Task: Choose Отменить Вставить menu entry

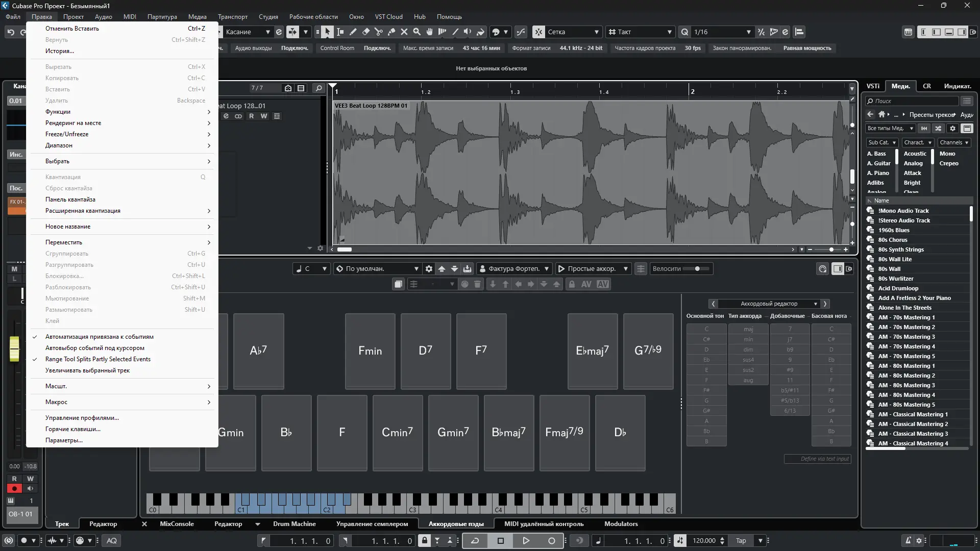Action: pos(72,29)
